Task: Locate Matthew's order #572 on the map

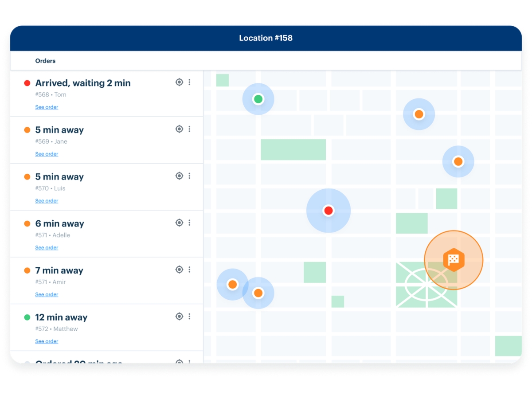Action: (179, 317)
